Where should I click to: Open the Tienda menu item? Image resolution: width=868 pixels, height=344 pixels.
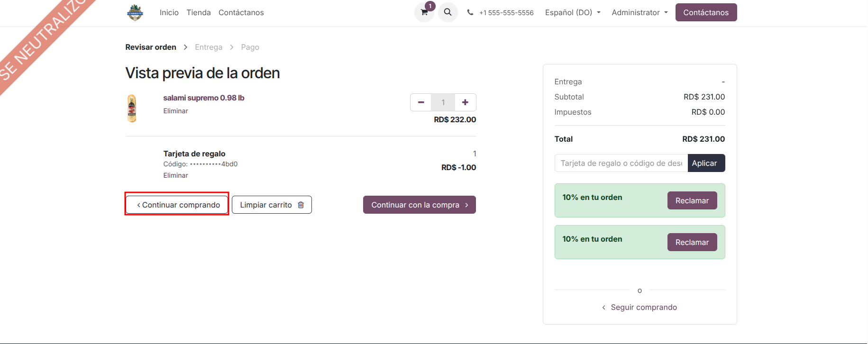click(x=199, y=12)
